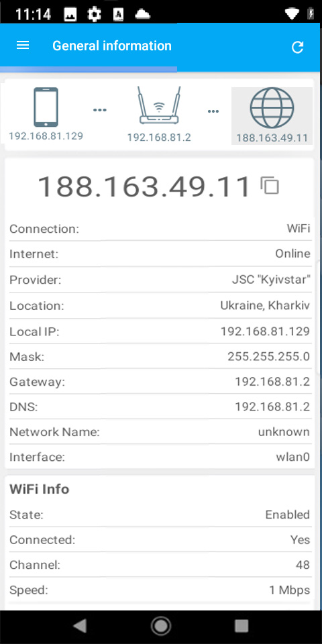Tap the Provider JSC Kyivstar row
This screenshot has height=644, width=322.
160,280
